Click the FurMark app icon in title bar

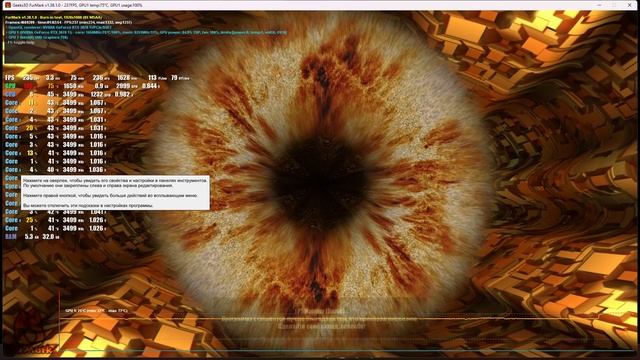pyautogui.click(x=7, y=5)
